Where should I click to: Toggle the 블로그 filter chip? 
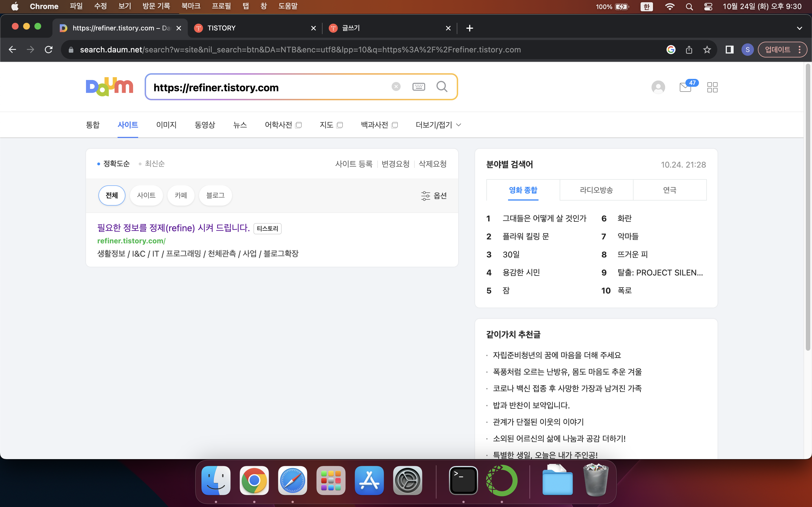click(x=215, y=195)
